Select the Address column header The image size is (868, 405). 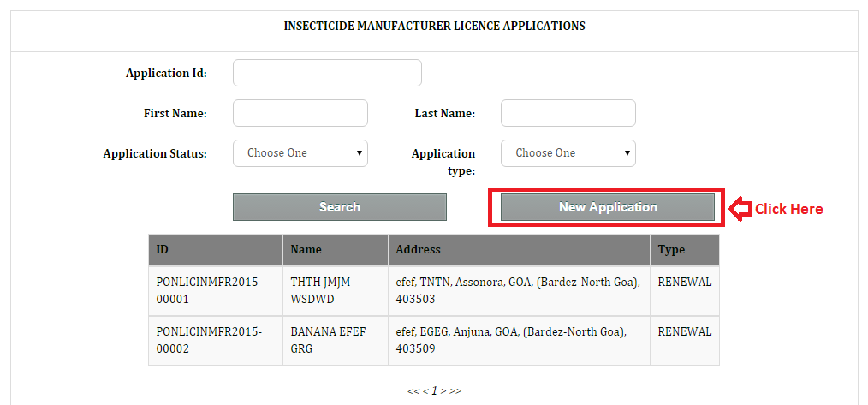[418, 250]
